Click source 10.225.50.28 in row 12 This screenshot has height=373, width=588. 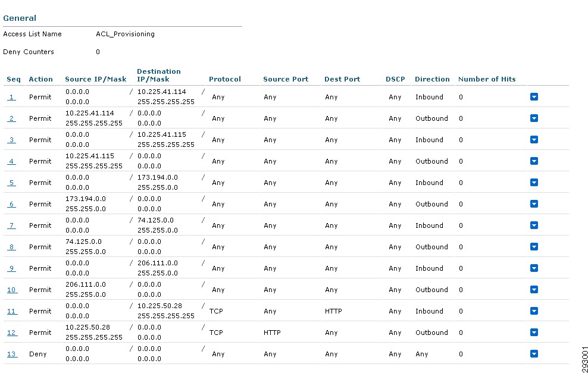[x=87, y=327]
